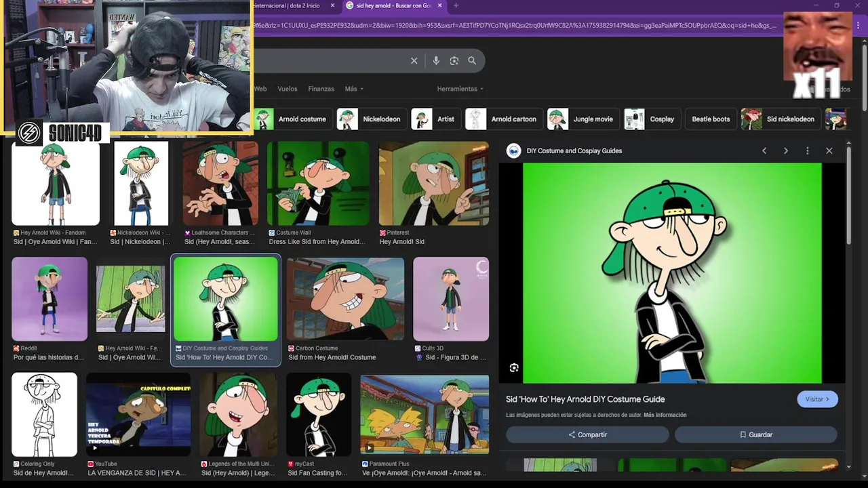Select the 'Cosplay' suggestion chip

pos(652,119)
